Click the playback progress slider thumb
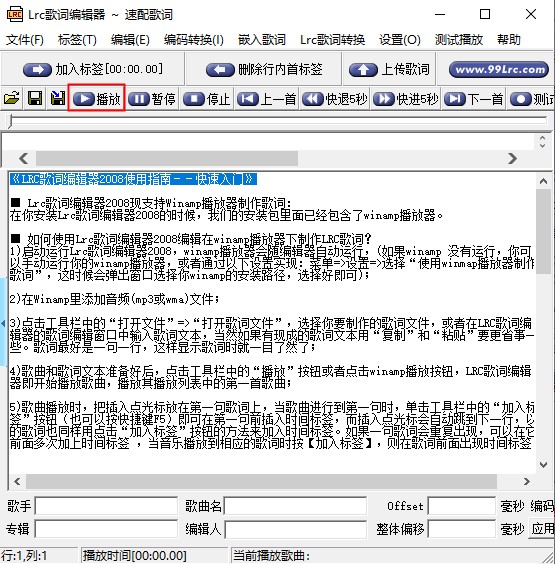This screenshot has width=555, height=564. (10, 121)
